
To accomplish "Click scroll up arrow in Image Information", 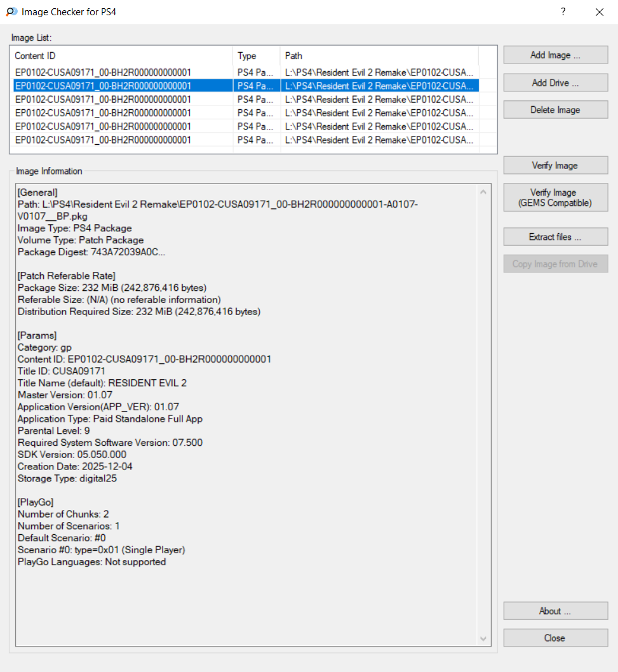I will pyautogui.click(x=484, y=192).
